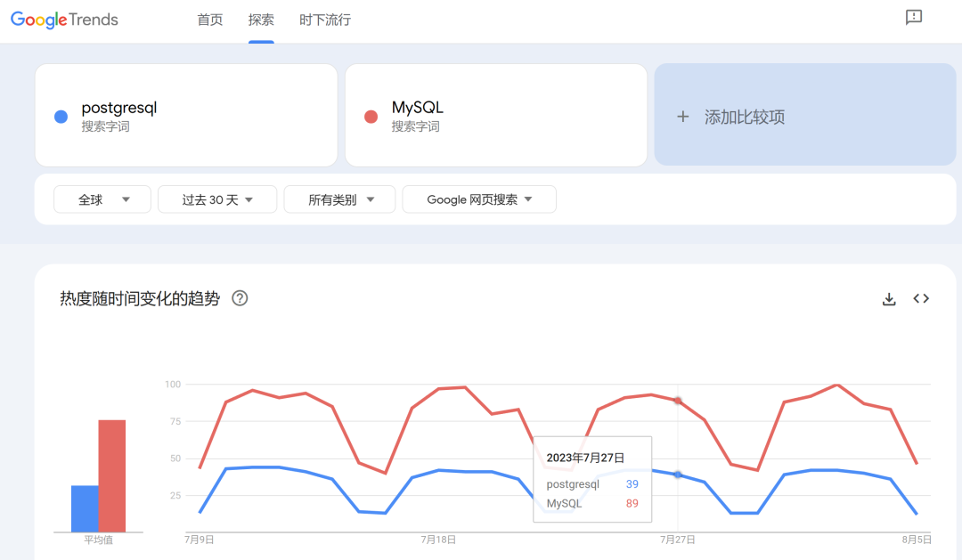Click the Google Trends logo
This screenshot has height=560, width=962.
64,20
